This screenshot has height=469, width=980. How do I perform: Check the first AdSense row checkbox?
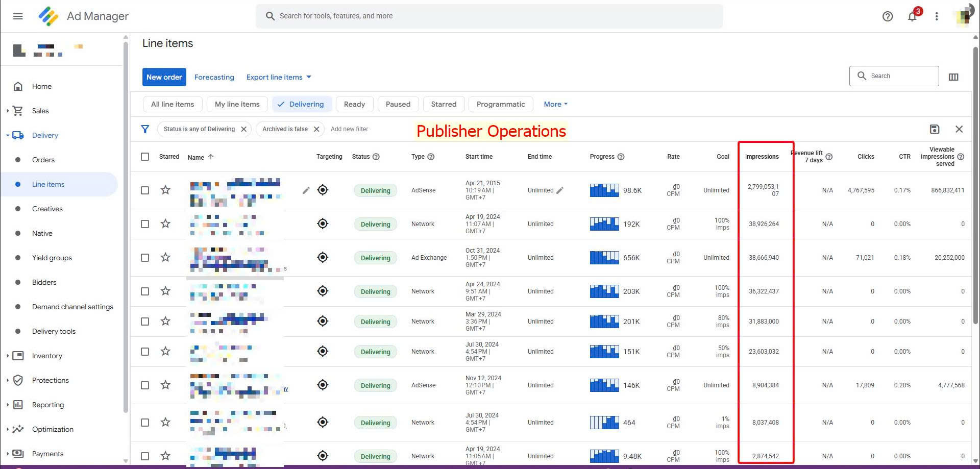(145, 190)
